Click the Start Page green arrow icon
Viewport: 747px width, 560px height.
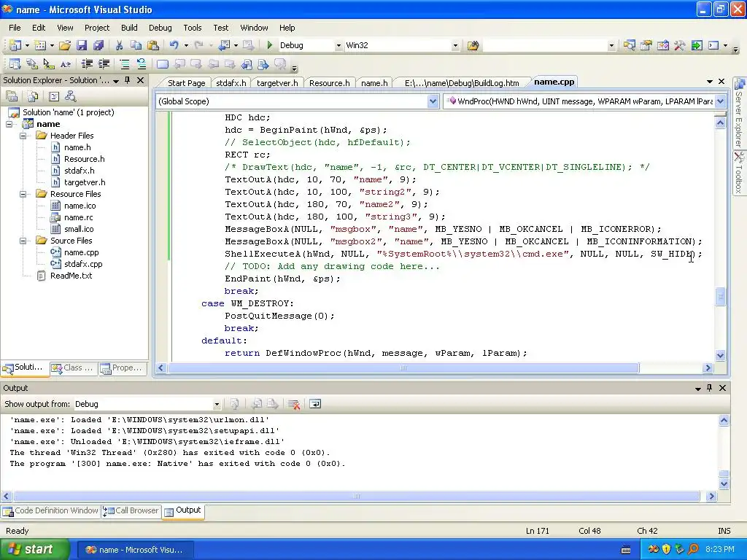click(697, 45)
